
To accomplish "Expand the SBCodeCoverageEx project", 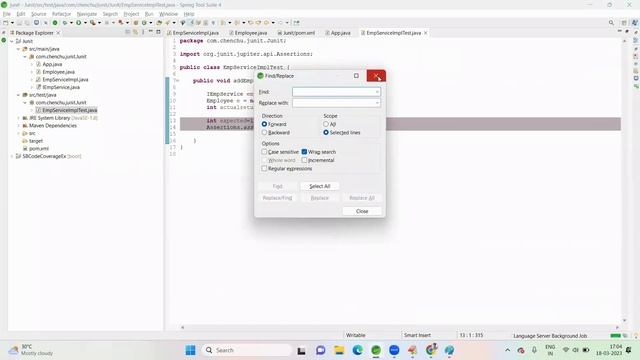I will point(11,156).
